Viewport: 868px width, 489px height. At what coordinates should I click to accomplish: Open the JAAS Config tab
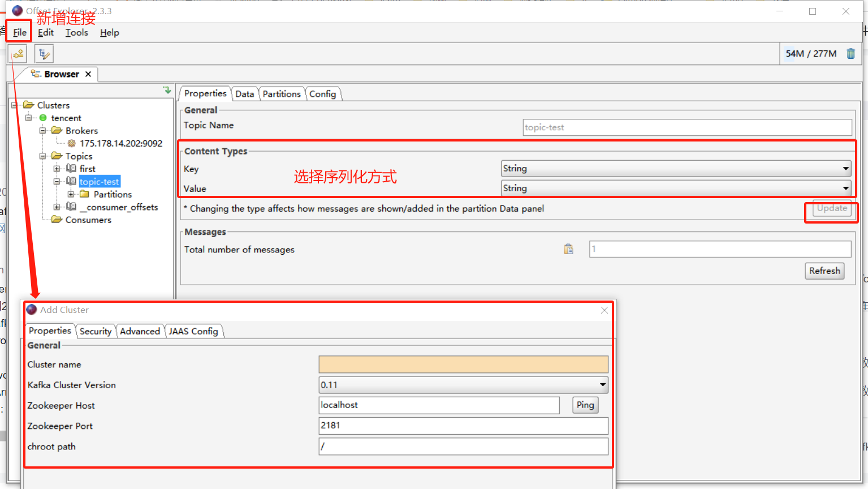pyautogui.click(x=193, y=331)
